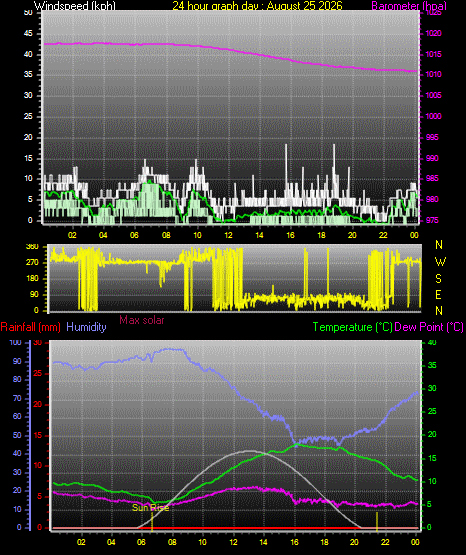Screen dimensions: 466x555
Task: Click the '100' humidity axis value
Action: [15, 343]
